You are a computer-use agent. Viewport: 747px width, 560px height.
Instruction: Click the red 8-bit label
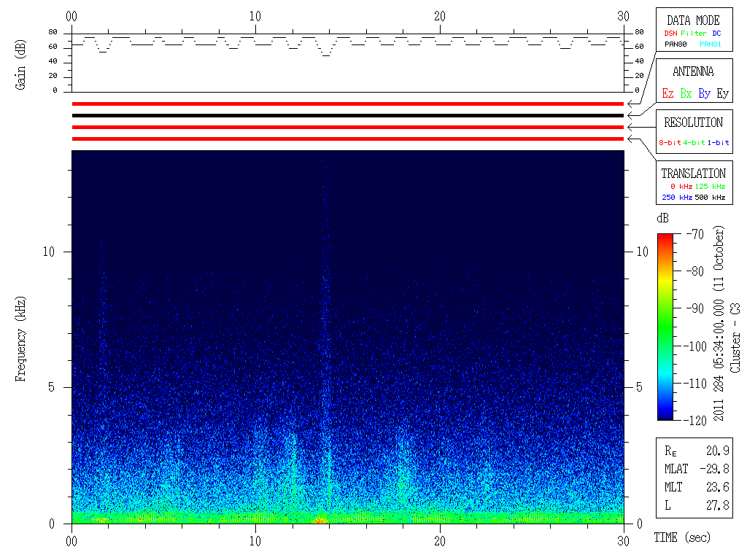[x=670, y=142]
